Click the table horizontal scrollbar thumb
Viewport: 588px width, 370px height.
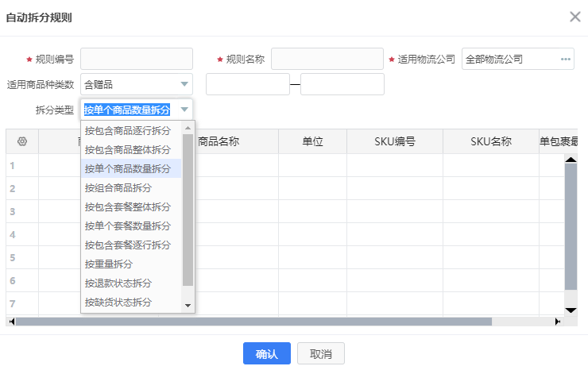(253, 322)
